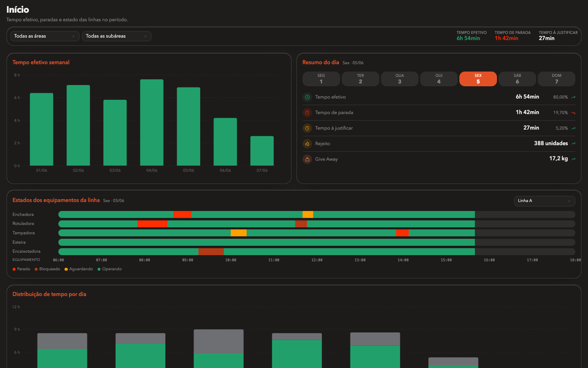Screen dimensions: 588x368
Task: Click the clock icon beside Tempo efetivo row
Action: coord(307,97)
